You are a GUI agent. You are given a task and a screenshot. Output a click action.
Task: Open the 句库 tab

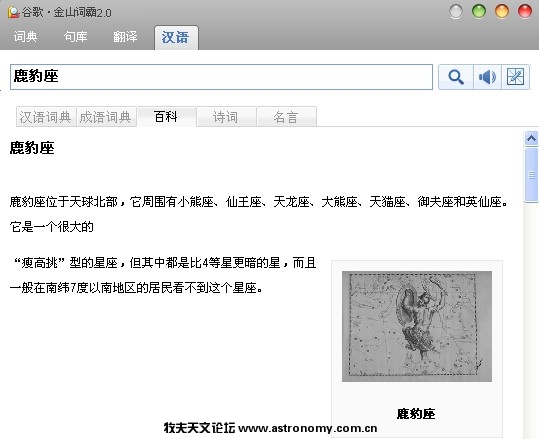75,36
